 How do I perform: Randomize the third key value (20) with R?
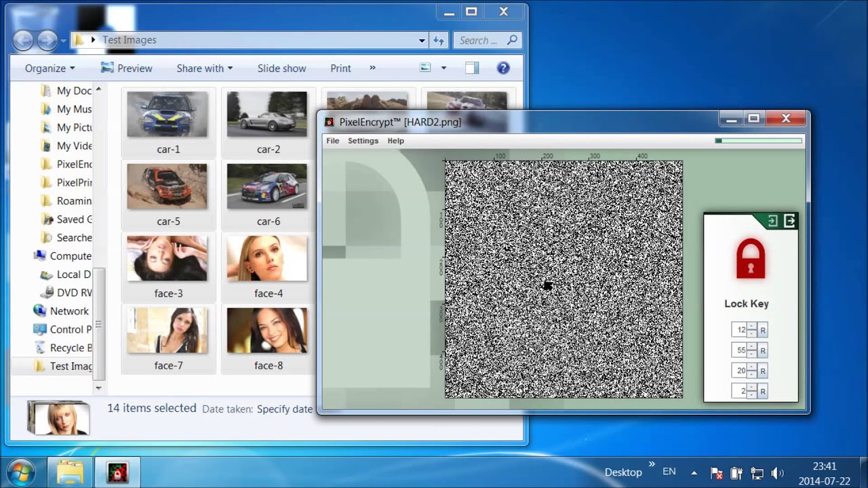[763, 371]
